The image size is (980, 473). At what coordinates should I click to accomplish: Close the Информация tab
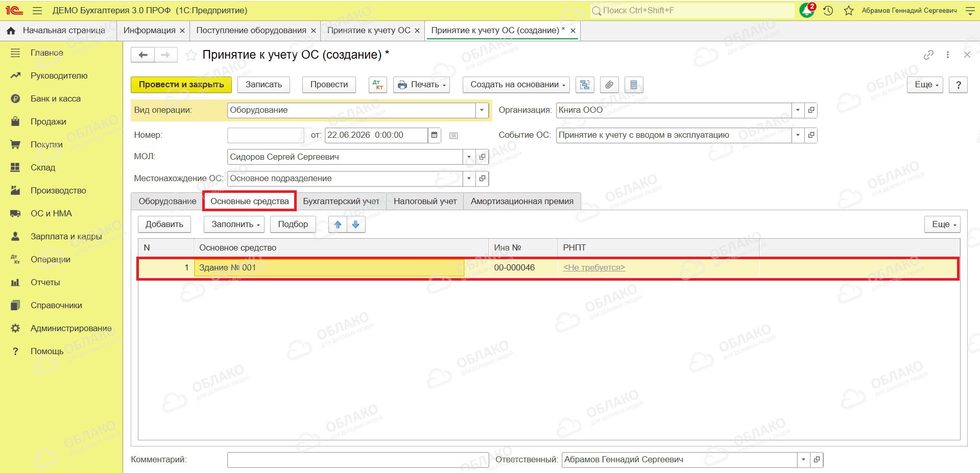click(x=182, y=31)
